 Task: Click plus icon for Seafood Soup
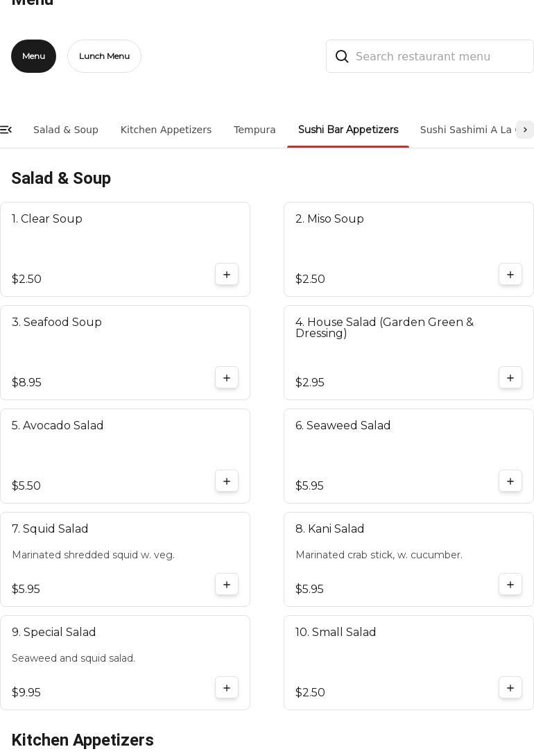point(227,378)
